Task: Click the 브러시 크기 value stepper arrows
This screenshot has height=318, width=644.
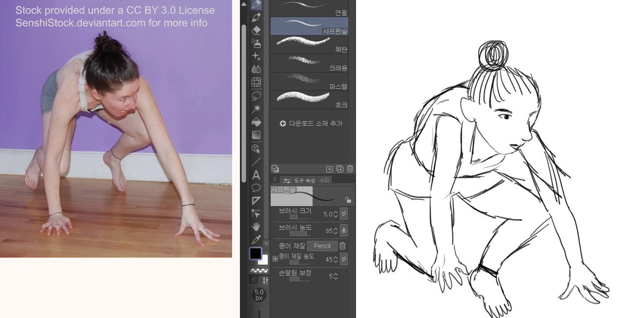Action: (335, 213)
